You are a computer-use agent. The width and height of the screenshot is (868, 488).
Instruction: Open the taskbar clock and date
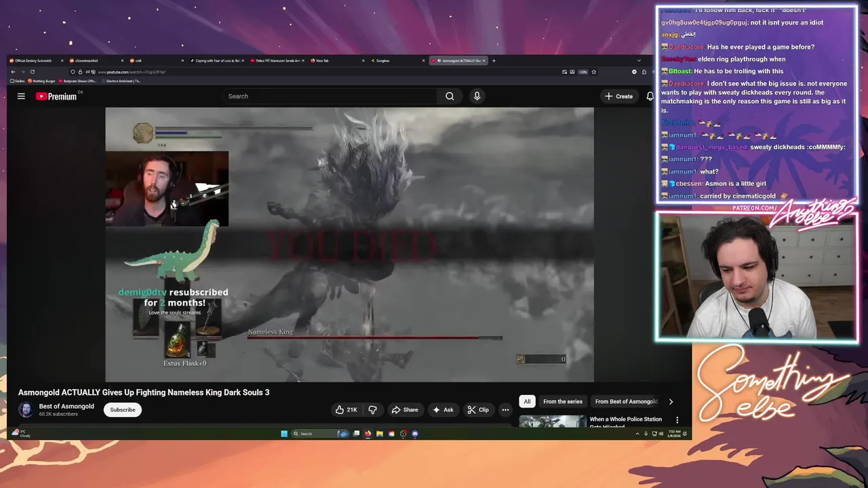[674, 434]
